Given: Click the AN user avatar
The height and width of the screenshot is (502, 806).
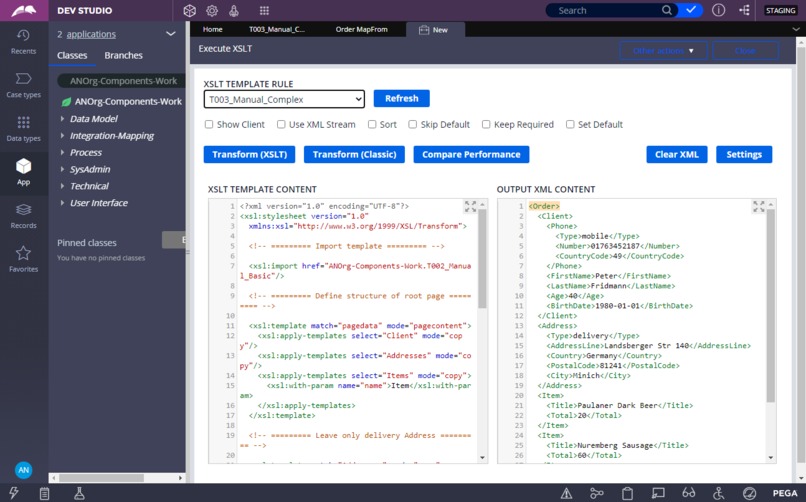Looking at the screenshot, I should pos(24,470).
